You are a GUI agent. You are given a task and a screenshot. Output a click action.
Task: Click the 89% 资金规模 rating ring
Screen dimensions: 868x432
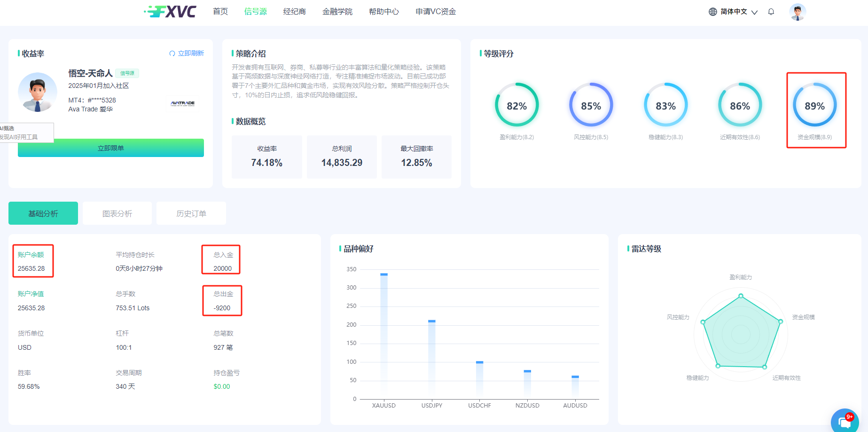[814, 105]
